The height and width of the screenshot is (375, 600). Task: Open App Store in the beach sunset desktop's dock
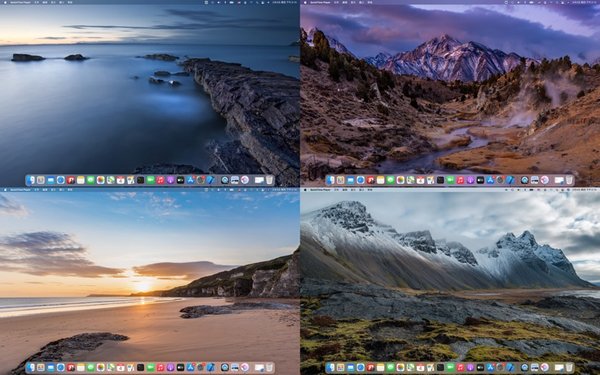coord(190,367)
